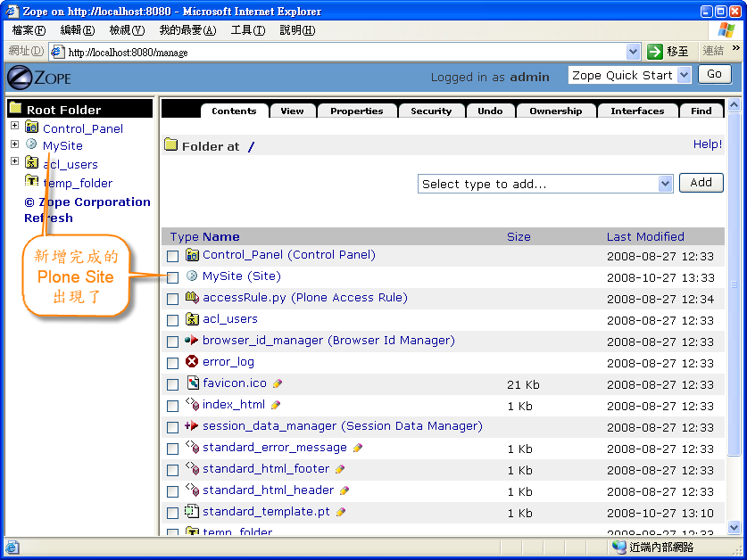
Task: Click the Add button
Action: pos(701,183)
